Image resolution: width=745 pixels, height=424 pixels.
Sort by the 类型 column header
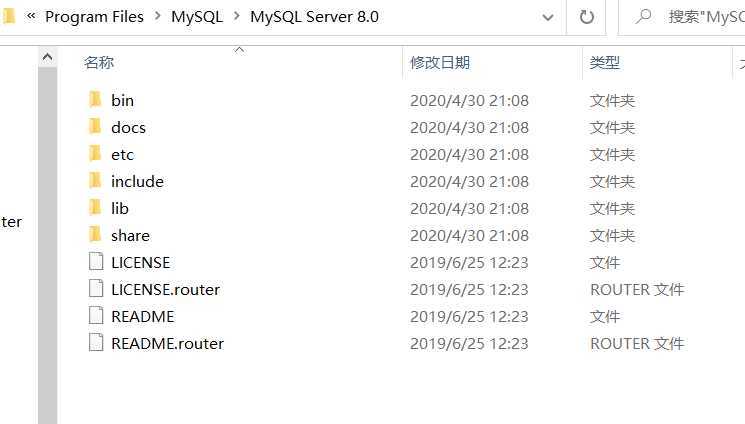(x=605, y=62)
